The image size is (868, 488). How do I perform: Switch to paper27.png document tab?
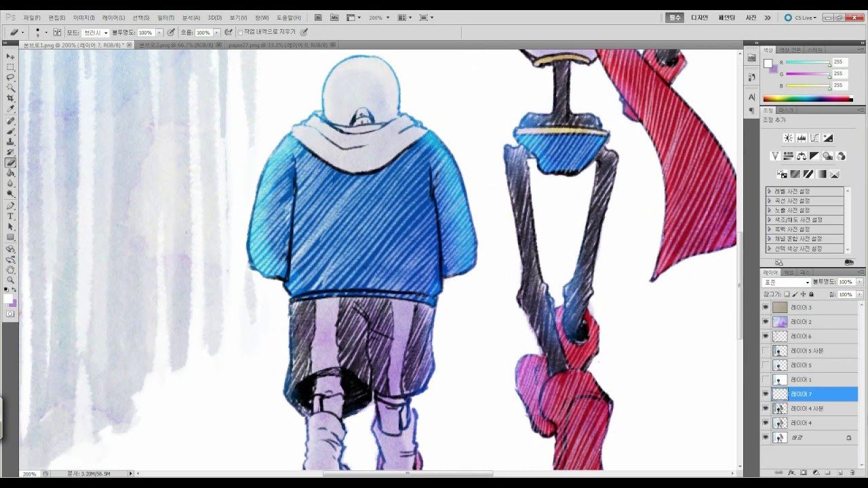(x=281, y=45)
